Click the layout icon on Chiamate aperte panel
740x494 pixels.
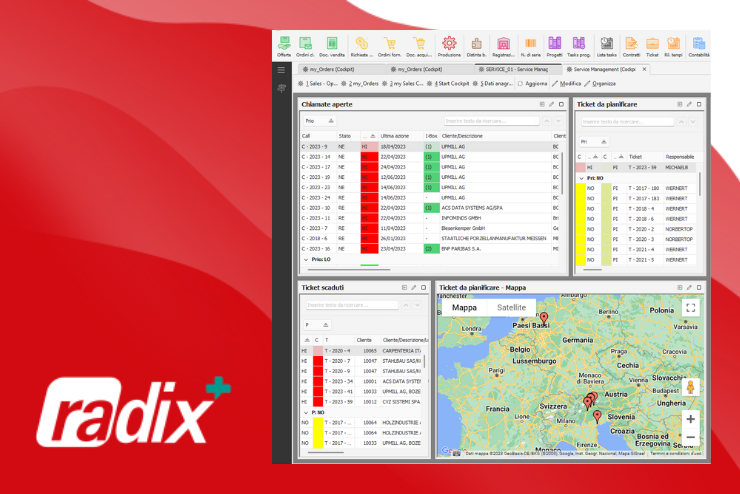coord(542,104)
